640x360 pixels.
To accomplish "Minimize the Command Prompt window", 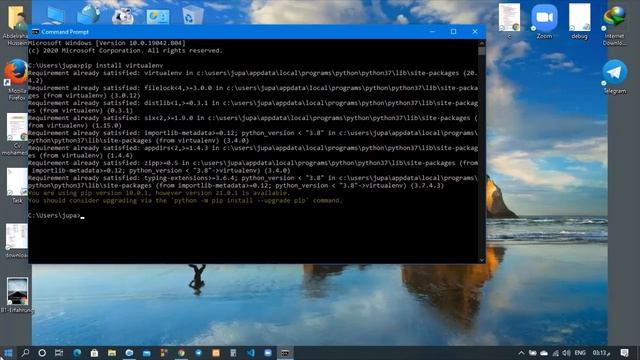I will click(x=432, y=32).
